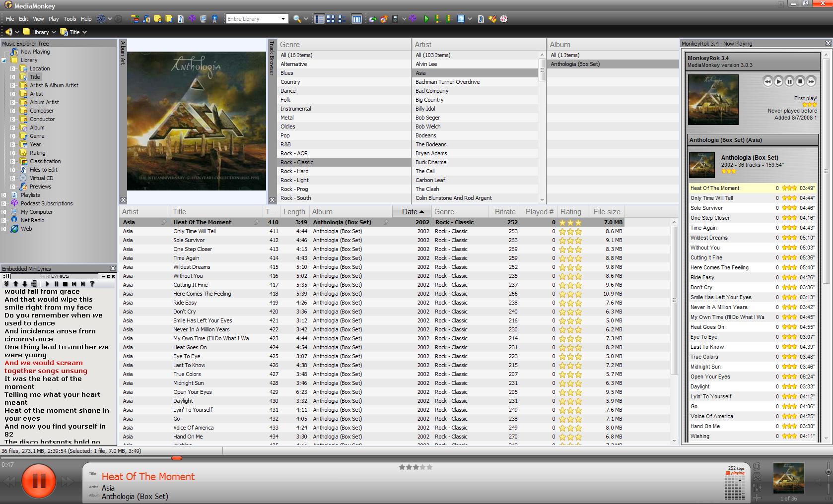Click the MonkeyRok play button
The width and height of the screenshot is (833, 504).
point(778,81)
